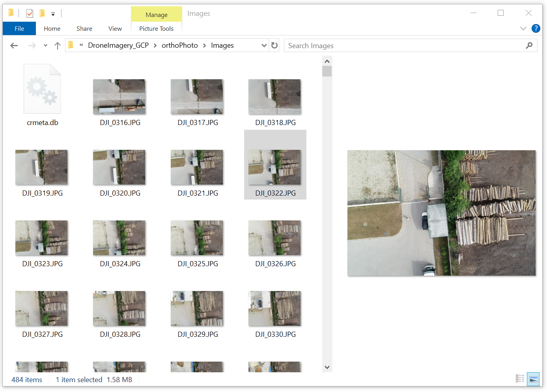This screenshot has height=392, width=547.
Task: Expand the address bar history dropdown
Action: pyautogui.click(x=264, y=45)
